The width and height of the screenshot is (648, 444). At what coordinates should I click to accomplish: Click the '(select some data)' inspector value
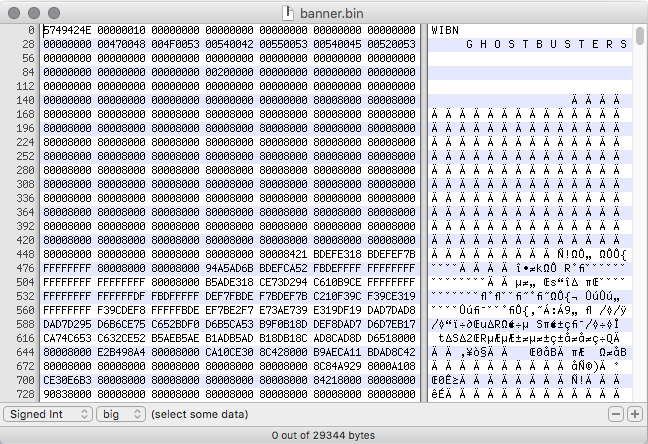click(x=200, y=414)
